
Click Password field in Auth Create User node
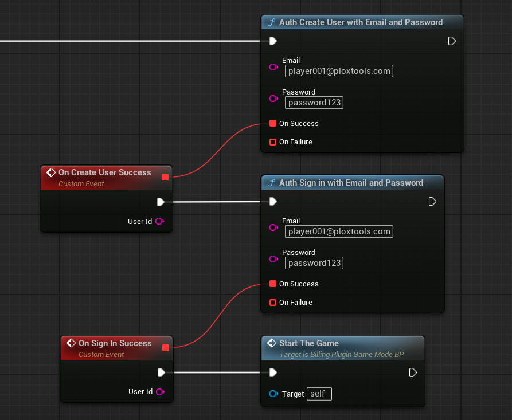click(x=314, y=103)
